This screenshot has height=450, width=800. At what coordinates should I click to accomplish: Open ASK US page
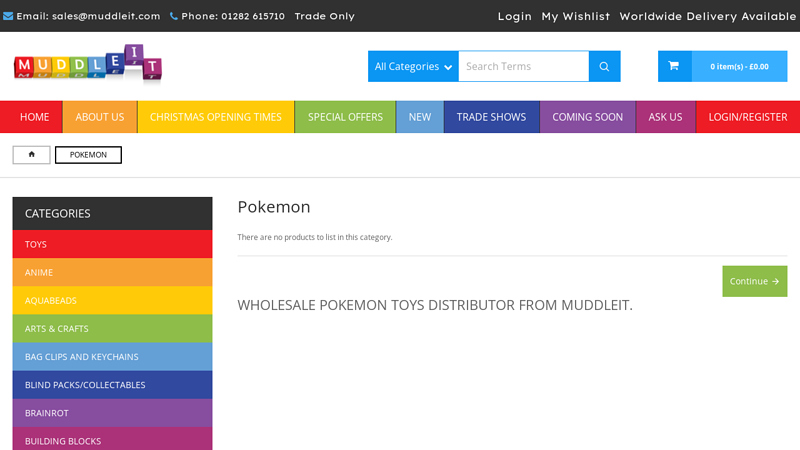(x=665, y=117)
